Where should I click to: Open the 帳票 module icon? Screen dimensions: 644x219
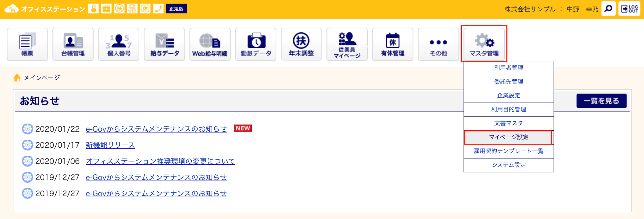coord(27,44)
